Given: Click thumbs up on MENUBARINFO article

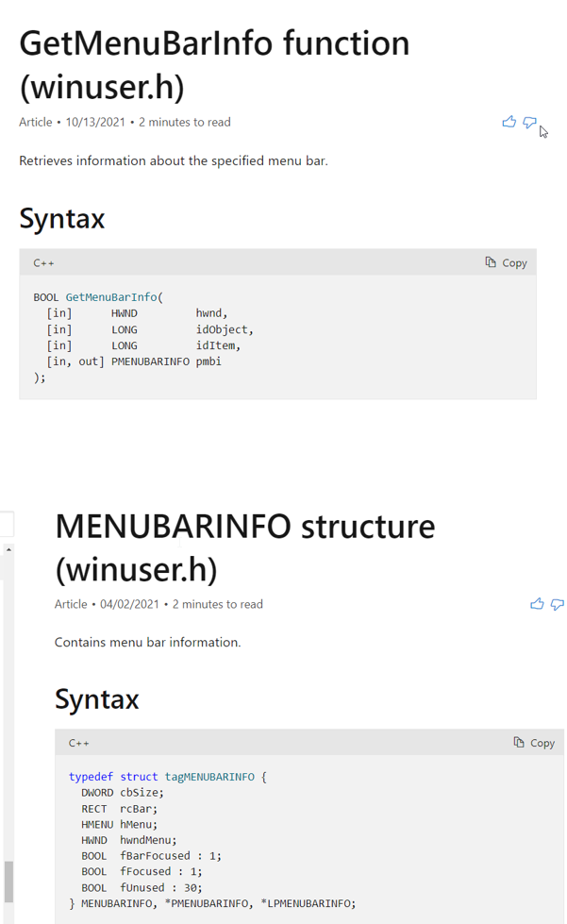Looking at the screenshot, I should point(537,603).
